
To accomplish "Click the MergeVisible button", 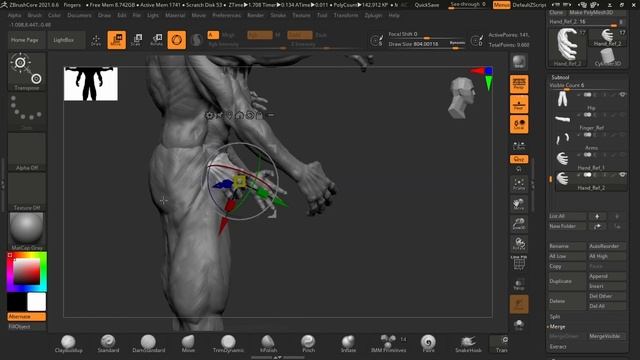I will tap(607, 336).
